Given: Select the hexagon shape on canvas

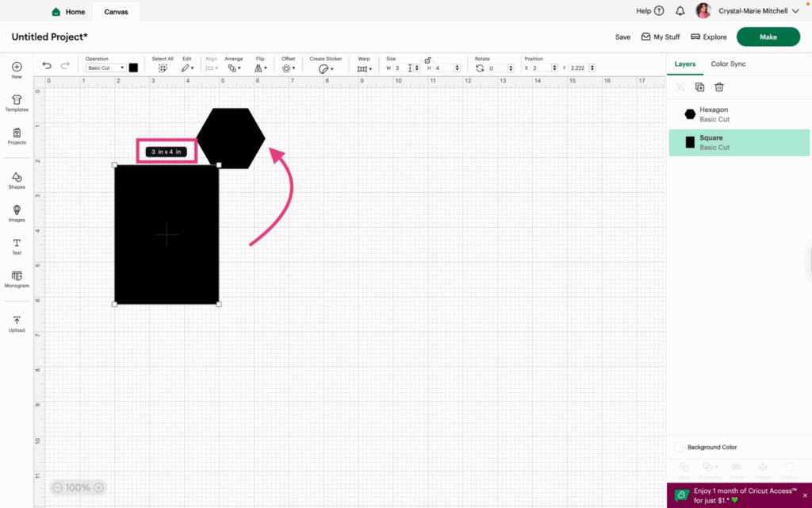Looking at the screenshot, I should (231, 138).
